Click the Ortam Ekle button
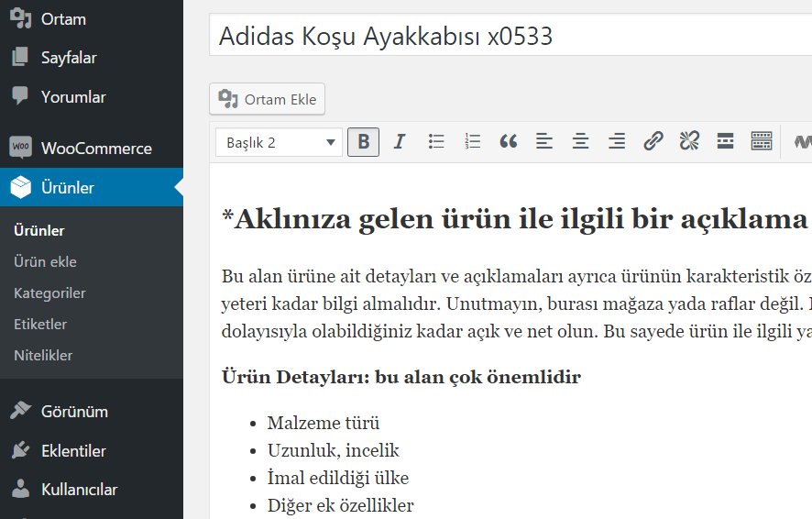 pos(268,99)
